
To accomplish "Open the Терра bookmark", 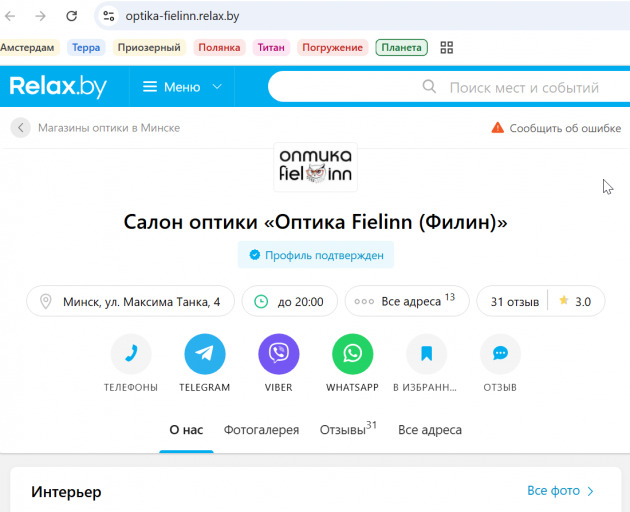I will click(86, 47).
